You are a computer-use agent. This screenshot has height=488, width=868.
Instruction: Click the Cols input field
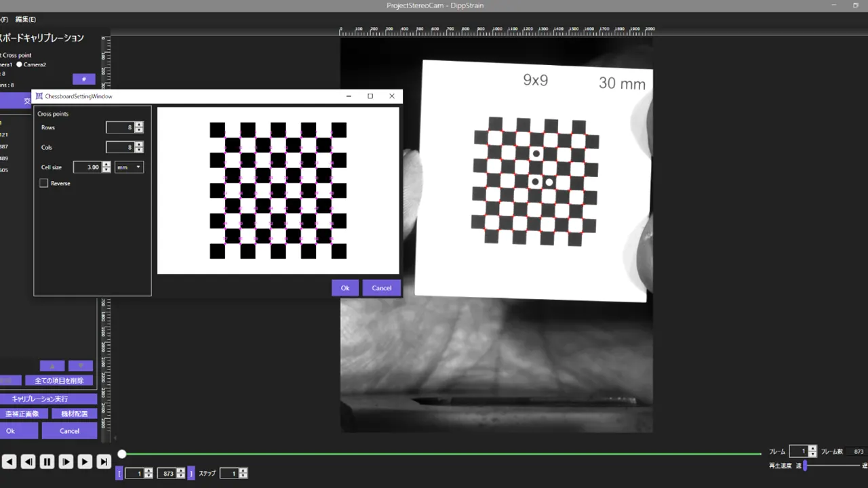(121, 147)
